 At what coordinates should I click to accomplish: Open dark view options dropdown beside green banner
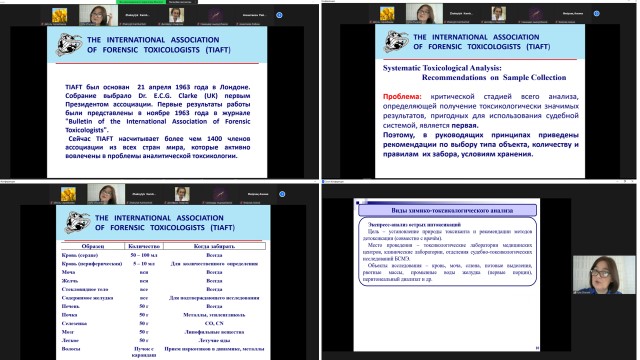[182, 2]
